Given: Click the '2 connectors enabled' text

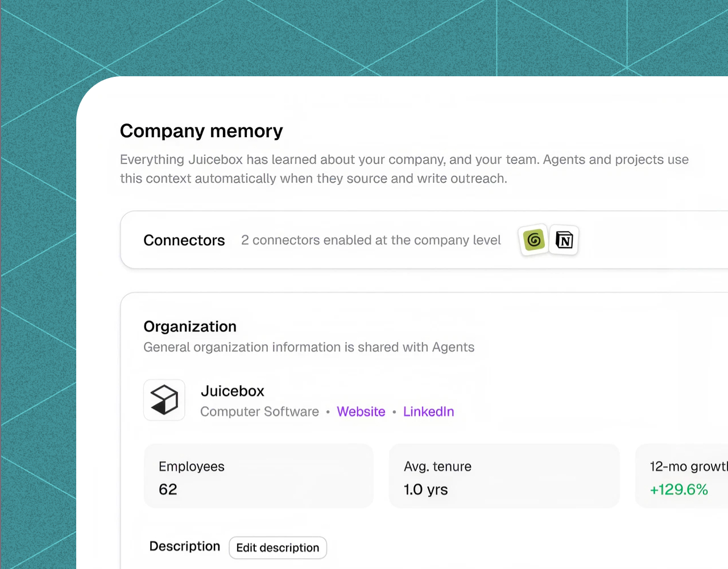Looking at the screenshot, I should click(x=371, y=240).
